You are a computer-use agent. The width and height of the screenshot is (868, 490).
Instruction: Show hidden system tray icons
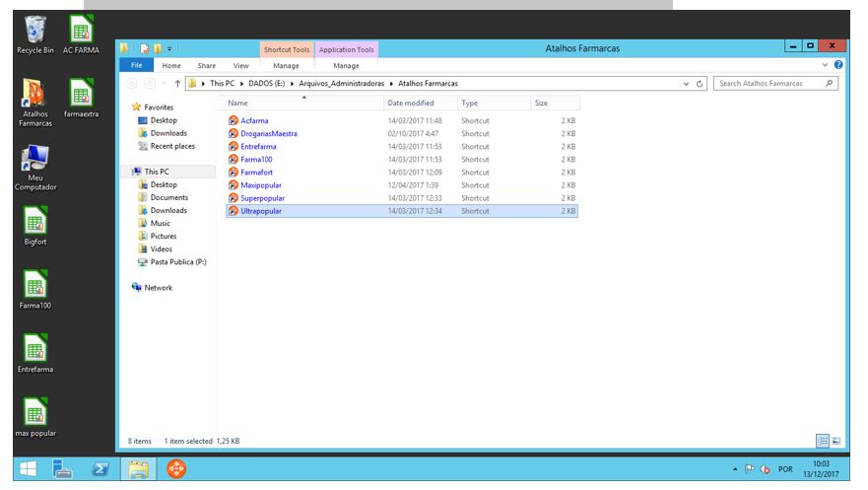pyautogui.click(x=734, y=469)
